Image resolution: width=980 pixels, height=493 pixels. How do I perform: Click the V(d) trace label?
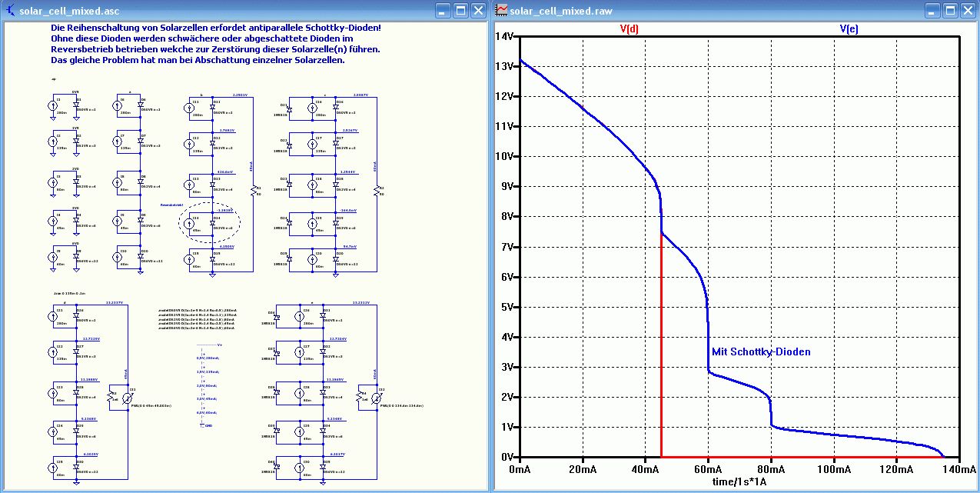coord(630,28)
